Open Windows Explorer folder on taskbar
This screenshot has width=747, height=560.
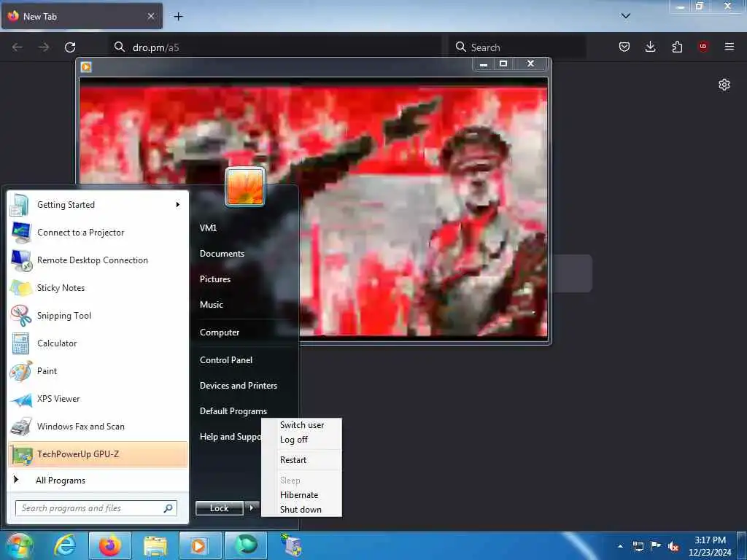(x=155, y=545)
